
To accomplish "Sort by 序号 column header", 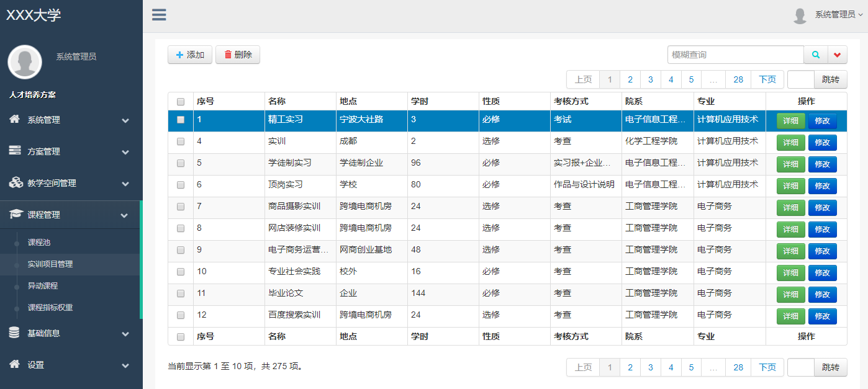I will (x=229, y=101).
